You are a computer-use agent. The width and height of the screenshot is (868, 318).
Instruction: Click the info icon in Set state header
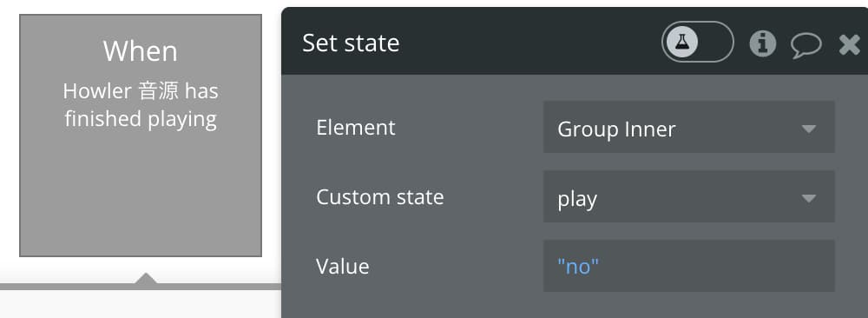[763, 43]
